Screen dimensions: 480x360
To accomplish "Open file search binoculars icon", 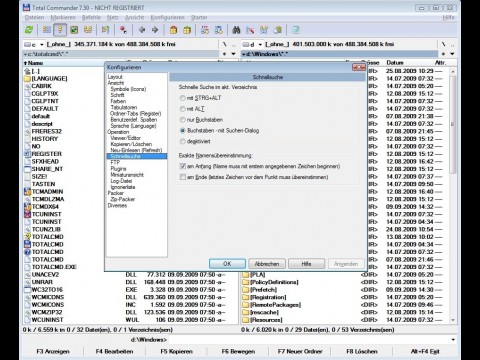I will (236, 30).
